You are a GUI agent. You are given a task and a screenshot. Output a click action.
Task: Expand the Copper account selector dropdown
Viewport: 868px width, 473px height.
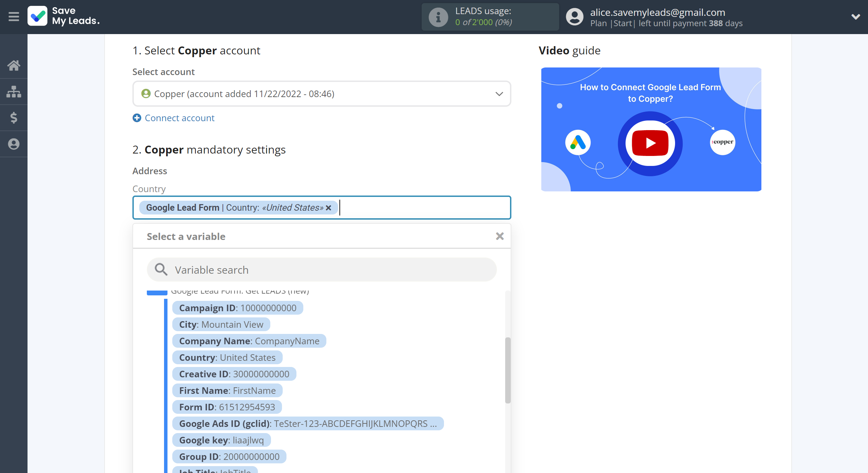[499, 94]
